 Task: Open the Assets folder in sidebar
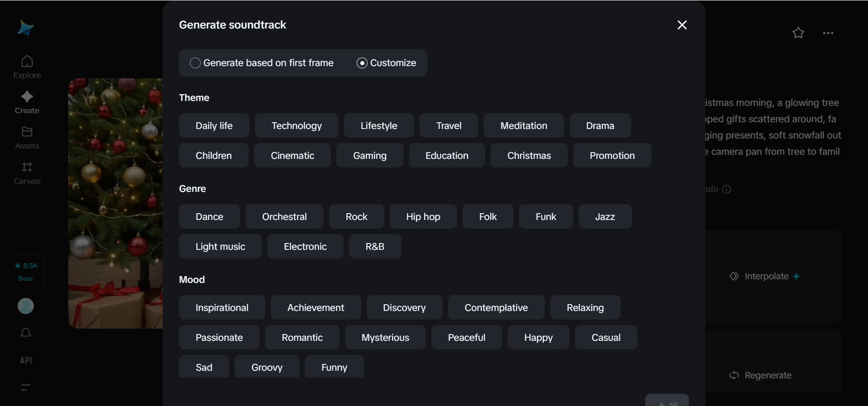[27, 138]
